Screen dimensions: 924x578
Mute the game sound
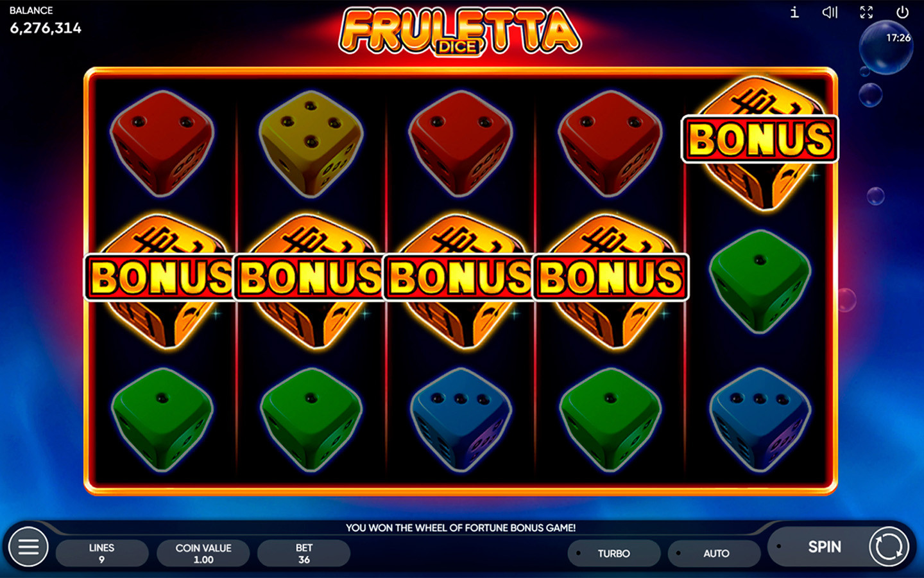pos(830,12)
